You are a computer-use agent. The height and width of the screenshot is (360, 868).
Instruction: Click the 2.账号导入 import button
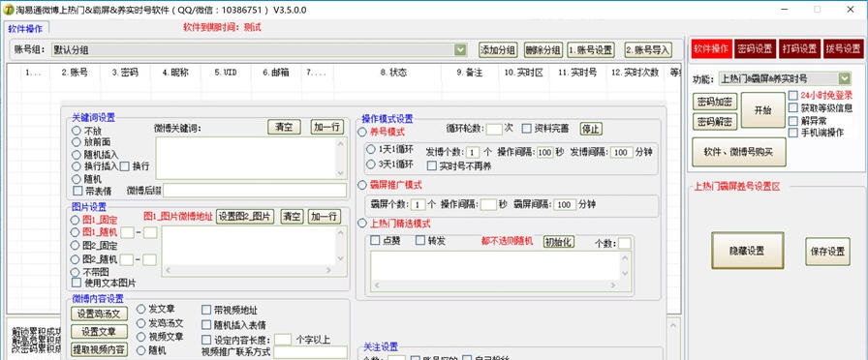648,49
